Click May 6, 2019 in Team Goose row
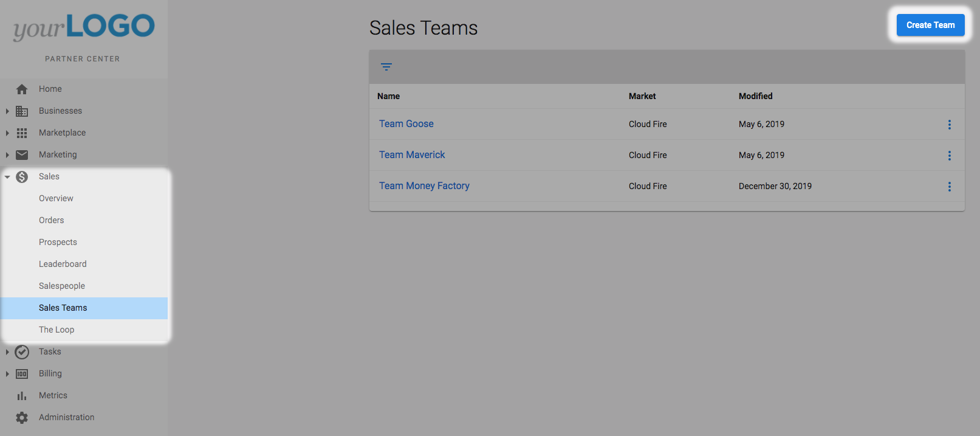The height and width of the screenshot is (436, 980). click(x=761, y=124)
